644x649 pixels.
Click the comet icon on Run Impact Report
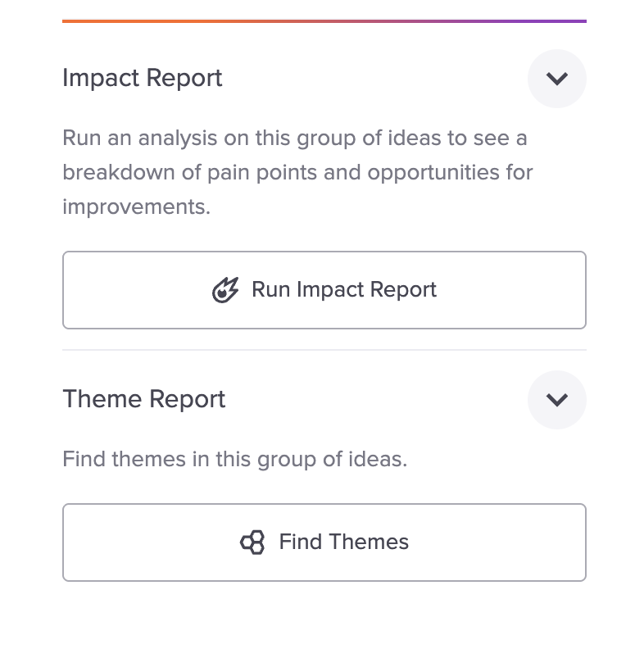(x=225, y=290)
